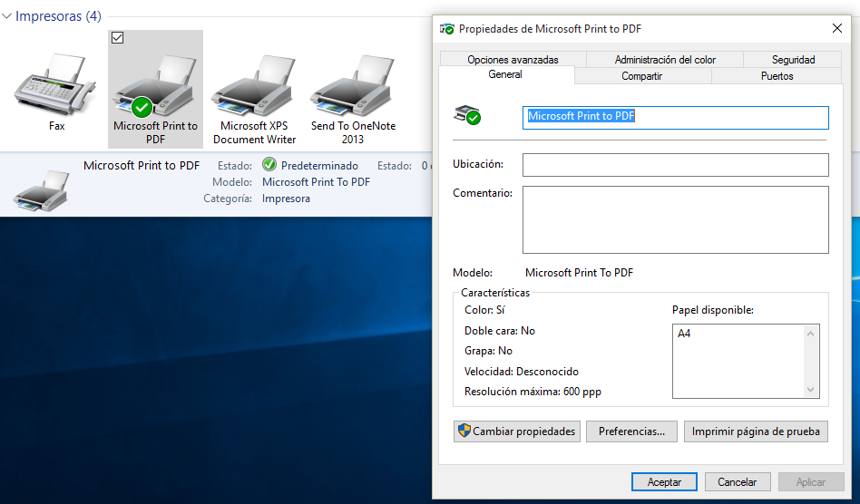Click the Cancelar button
Viewport: 860px width, 504px height.
coord(738,482)
